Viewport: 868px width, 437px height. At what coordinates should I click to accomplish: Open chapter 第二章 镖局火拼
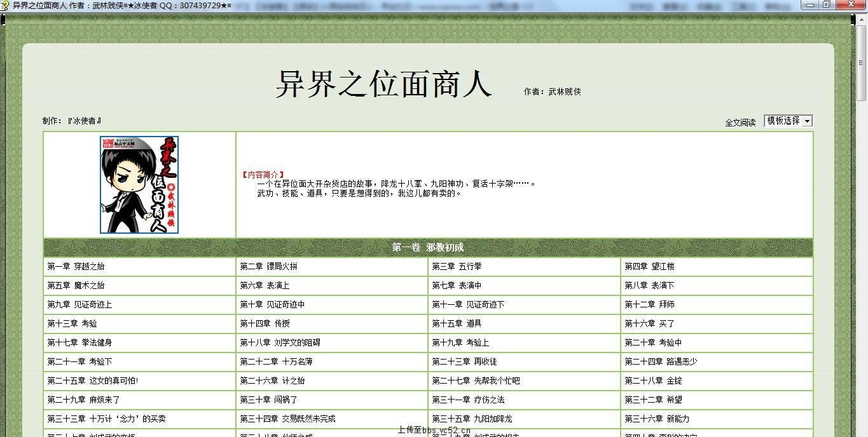click(268, 266)
